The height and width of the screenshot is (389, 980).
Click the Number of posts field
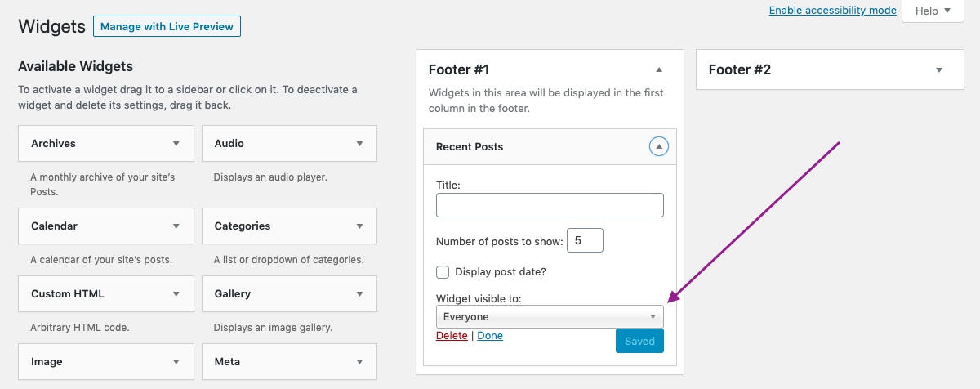click(x=585, y=241)
